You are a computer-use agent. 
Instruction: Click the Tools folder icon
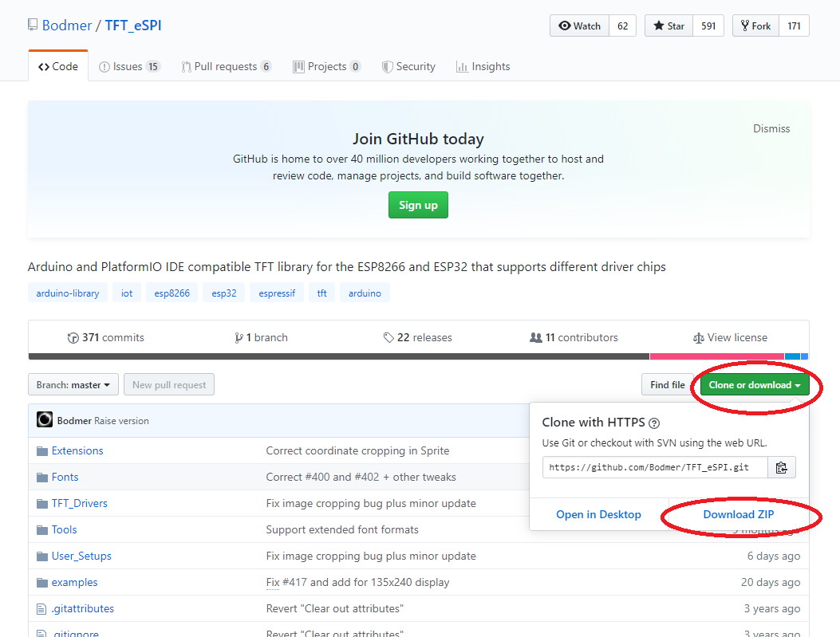pos(42,530)
